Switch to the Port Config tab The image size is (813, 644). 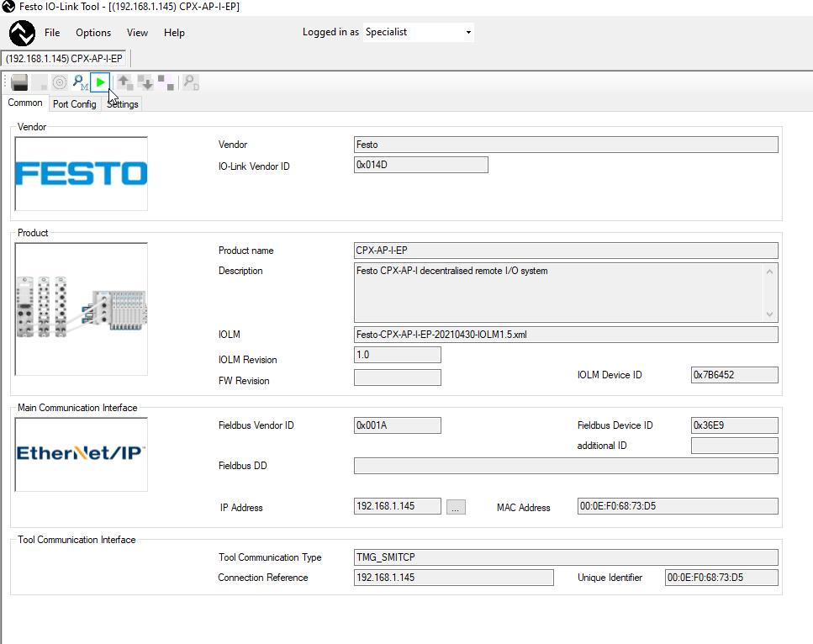coord(75,104)
